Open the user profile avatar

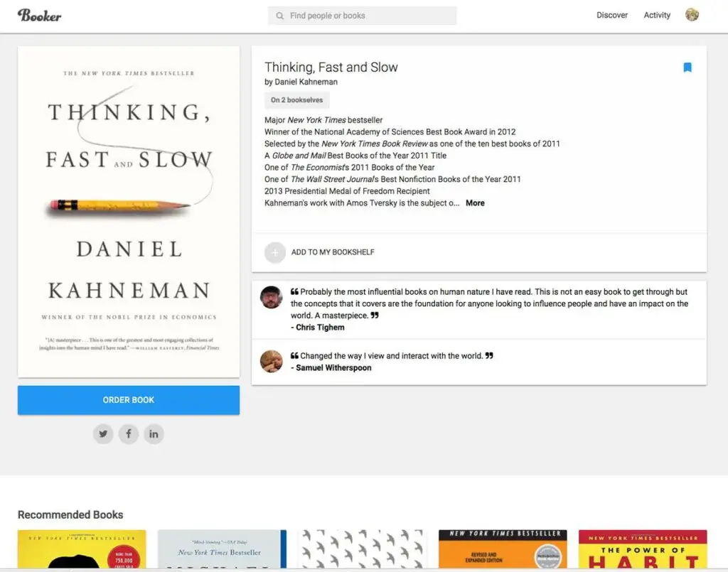pos(692,15)
